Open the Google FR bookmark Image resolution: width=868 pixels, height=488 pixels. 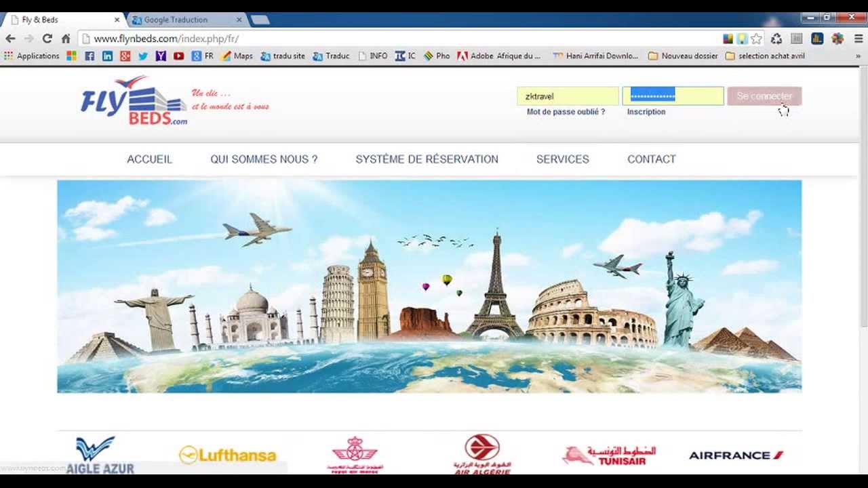click(202, 56)
